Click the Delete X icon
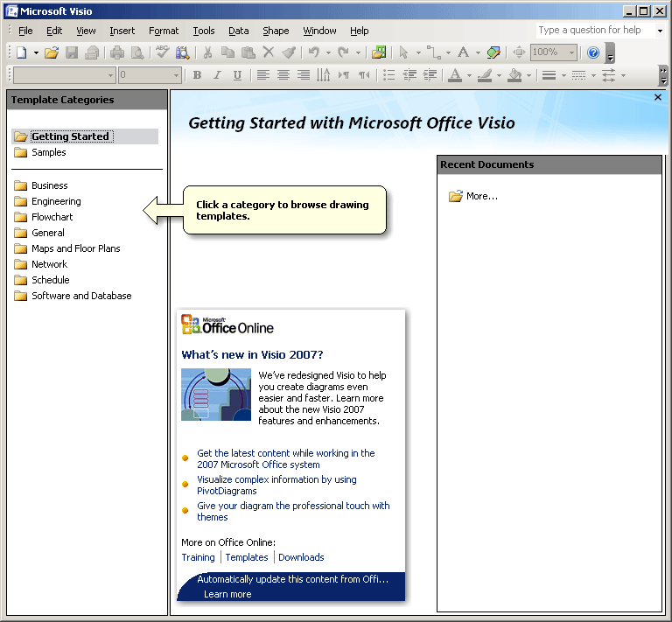Viewport: 672px width, 622px height. 269,52
